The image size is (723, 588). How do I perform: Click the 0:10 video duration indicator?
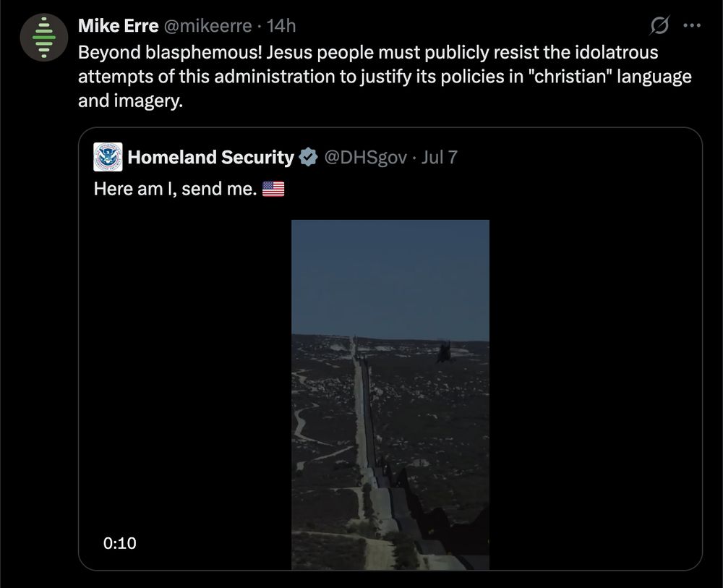[119, 543]
